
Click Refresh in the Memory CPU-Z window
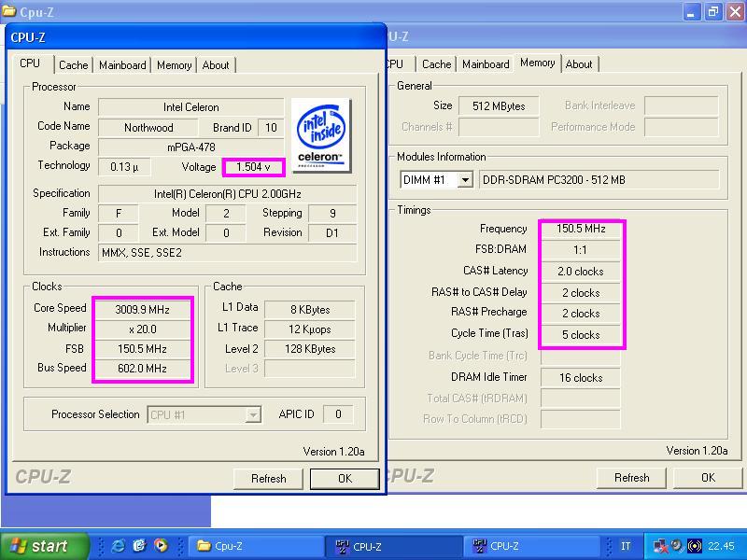point(632,478)
